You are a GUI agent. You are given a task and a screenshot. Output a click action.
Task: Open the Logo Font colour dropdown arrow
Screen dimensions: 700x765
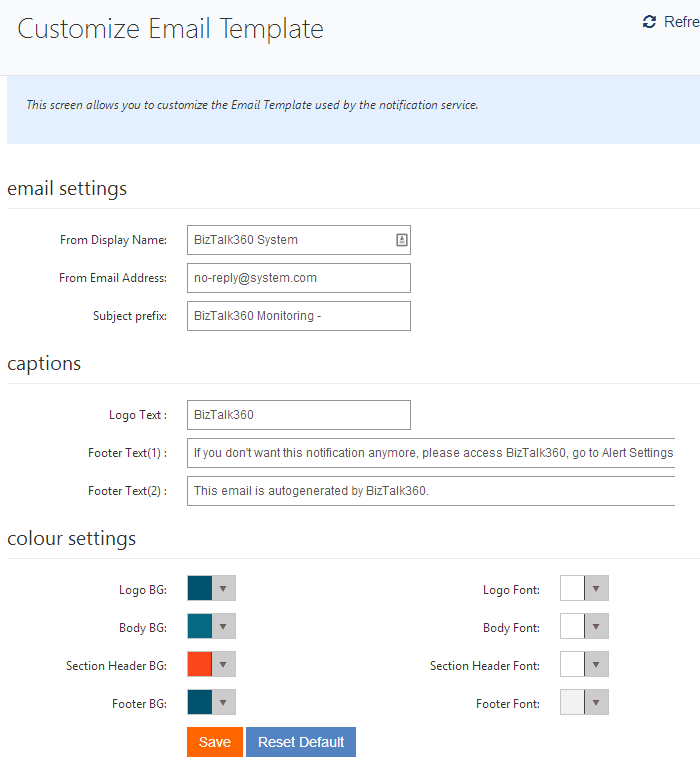(x=596, y=589)
